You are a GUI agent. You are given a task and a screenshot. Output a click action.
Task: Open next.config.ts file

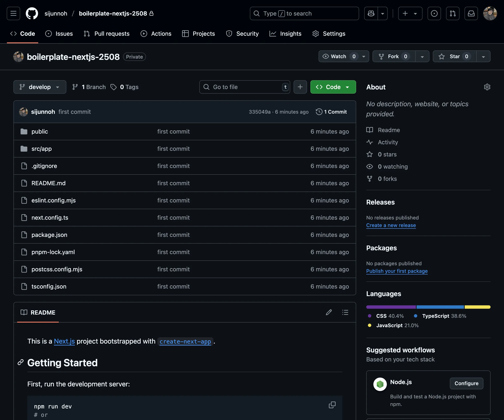coord(50,218)
